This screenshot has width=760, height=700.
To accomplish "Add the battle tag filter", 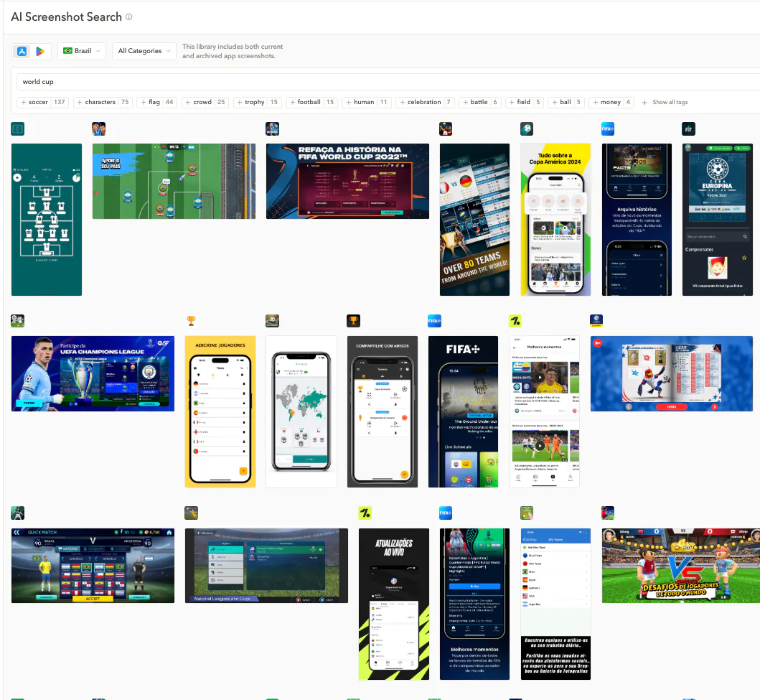I will [480, 102].
